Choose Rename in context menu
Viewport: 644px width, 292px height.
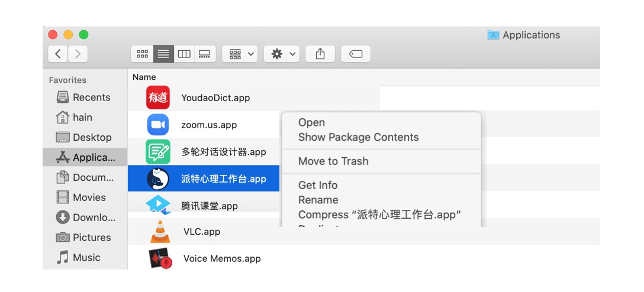(318, 200)
